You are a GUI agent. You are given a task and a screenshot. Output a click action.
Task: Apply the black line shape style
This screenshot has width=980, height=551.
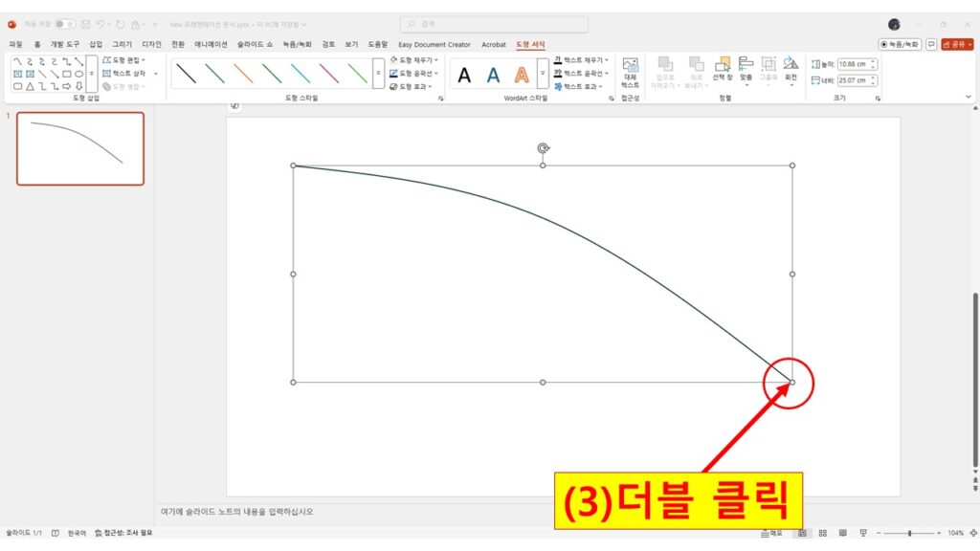187,74
